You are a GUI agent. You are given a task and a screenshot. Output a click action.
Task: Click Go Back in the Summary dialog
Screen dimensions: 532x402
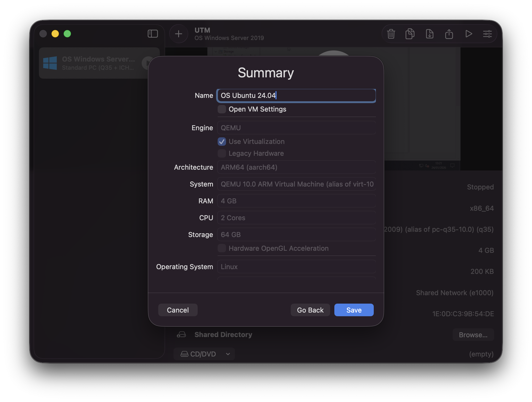(310, 310)
